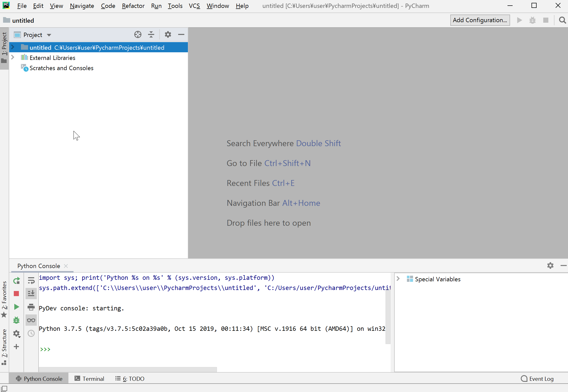Expand External Libraries node
The height and width of the screenshot is (392, 568).
pos(13,58)
